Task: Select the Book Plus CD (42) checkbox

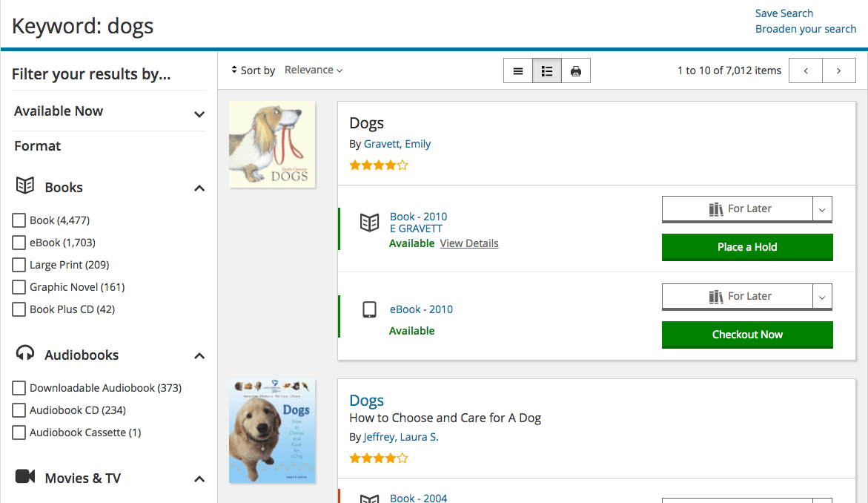Action: (x=19, y=309)
